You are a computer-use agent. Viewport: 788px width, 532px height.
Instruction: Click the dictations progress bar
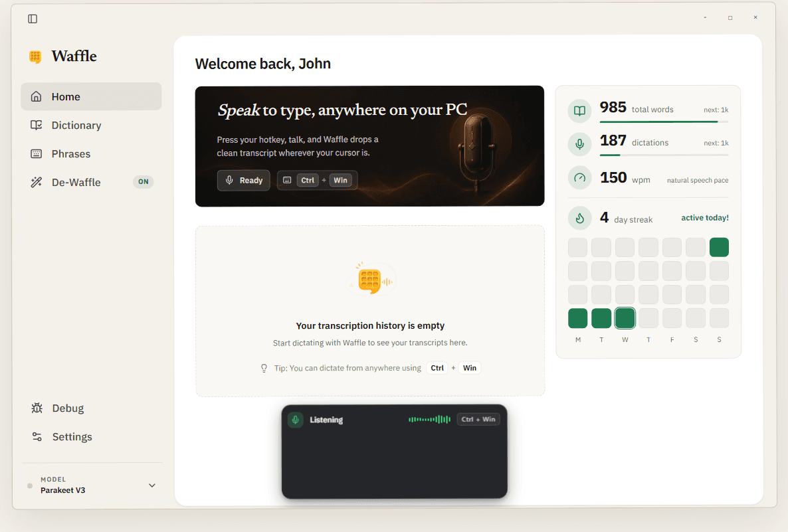664,155
